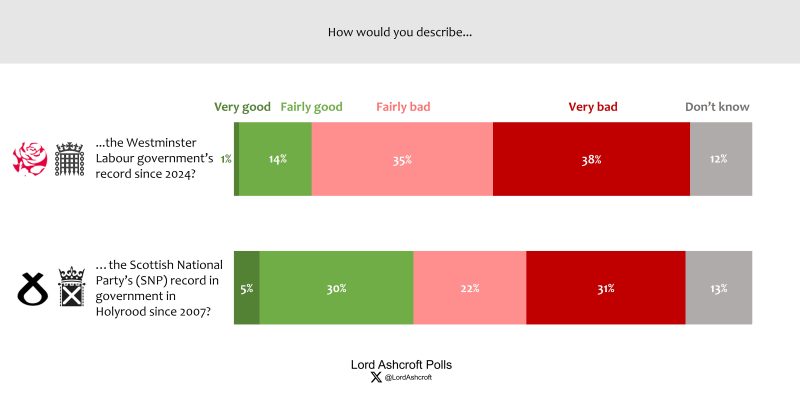Click the SNP 30% fairly good segment
Screen dimensions: 800x404
point(336,288)
